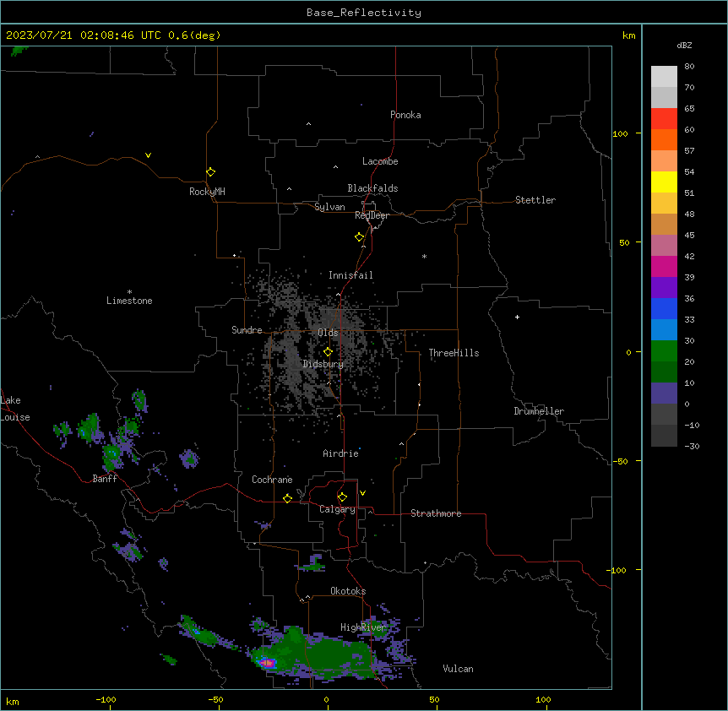Select the light blue 30-33 dBZ swatch
Screen dimensions: 728x711
tap(664, 330)
